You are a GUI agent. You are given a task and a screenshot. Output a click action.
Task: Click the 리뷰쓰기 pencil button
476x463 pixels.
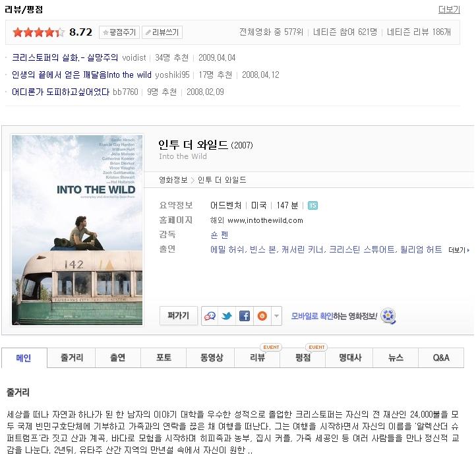pos(162,32)
